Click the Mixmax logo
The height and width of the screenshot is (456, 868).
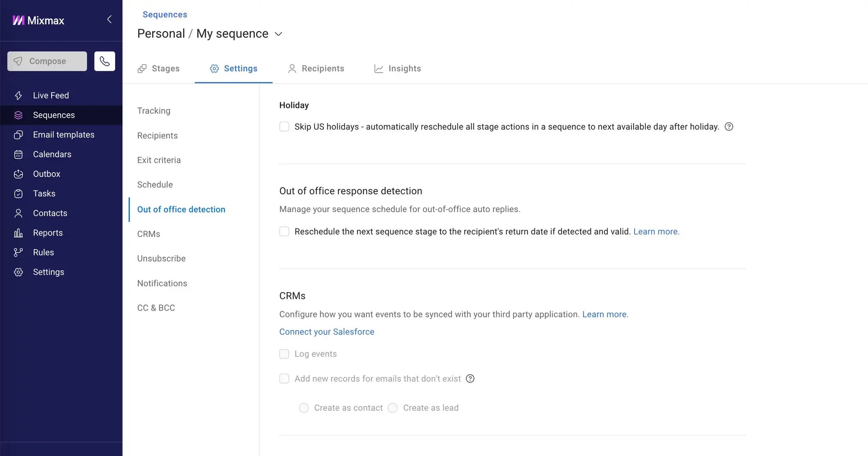coord(38,20)
